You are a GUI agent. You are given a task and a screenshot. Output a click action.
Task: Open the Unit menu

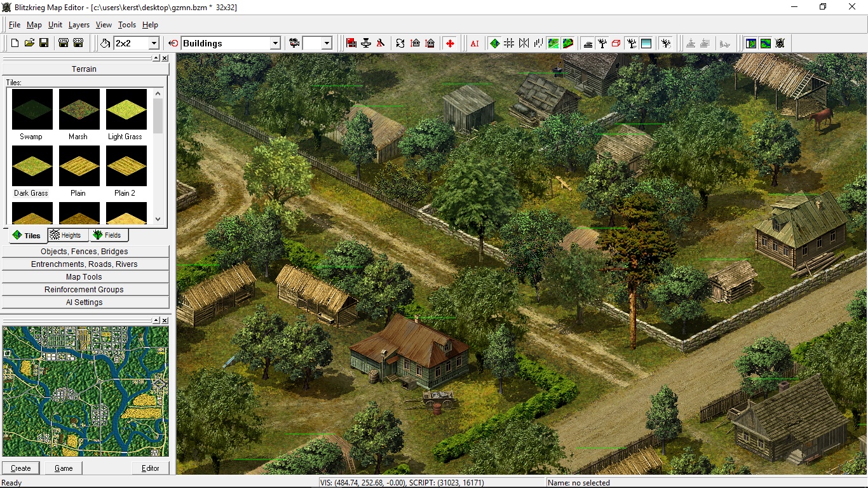tap(55, 25)
